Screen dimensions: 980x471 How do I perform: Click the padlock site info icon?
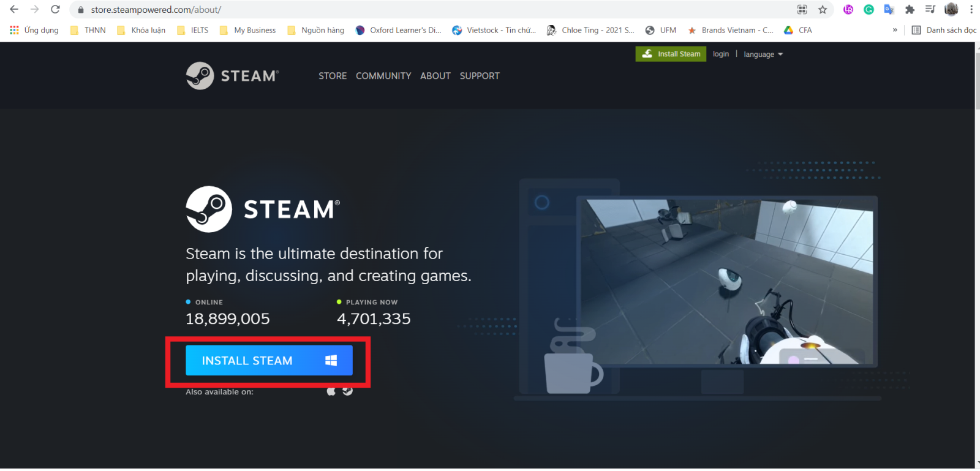[x=80, y=10]
